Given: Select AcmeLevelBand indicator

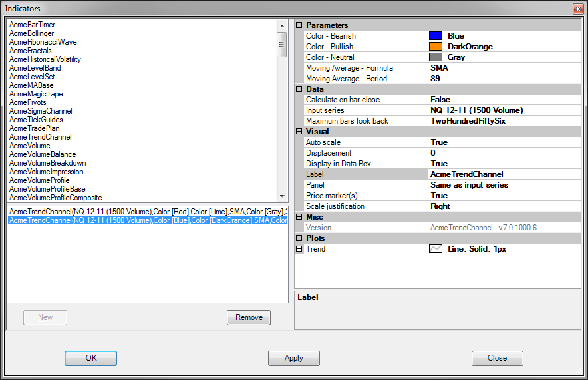Looking at the screenshot, I should pyautogui.click(x=35, y=68).
